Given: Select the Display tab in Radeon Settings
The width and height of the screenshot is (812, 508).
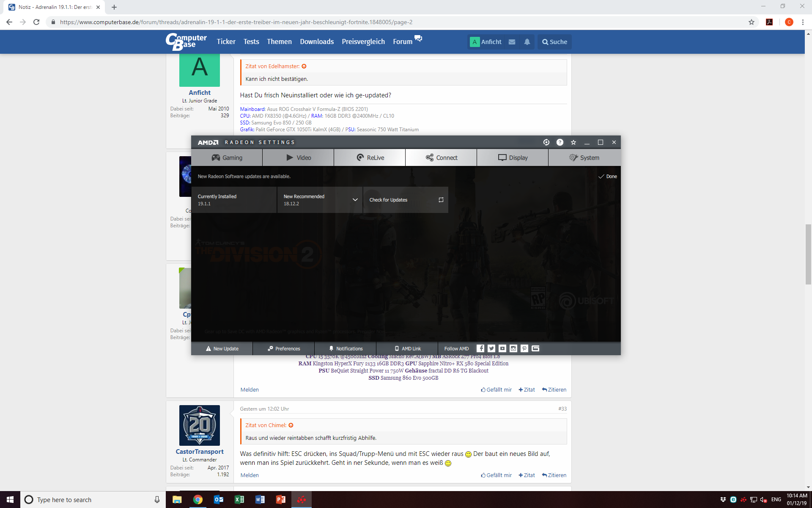Looking at the screenshot, I should click(513, 157).
